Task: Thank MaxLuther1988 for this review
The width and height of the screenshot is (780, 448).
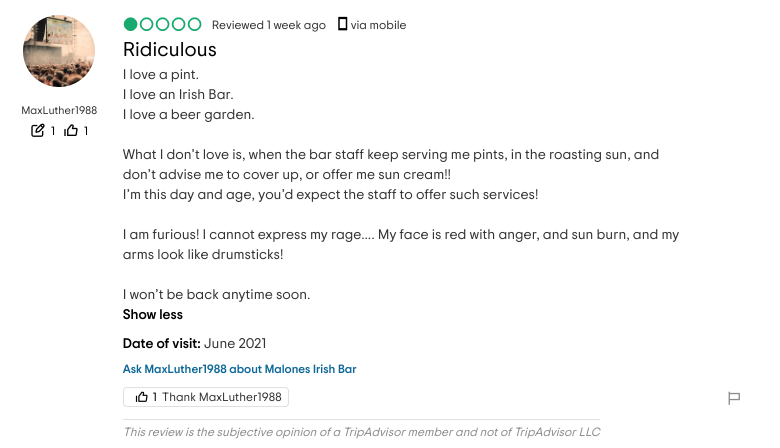Action: [206, 397]
